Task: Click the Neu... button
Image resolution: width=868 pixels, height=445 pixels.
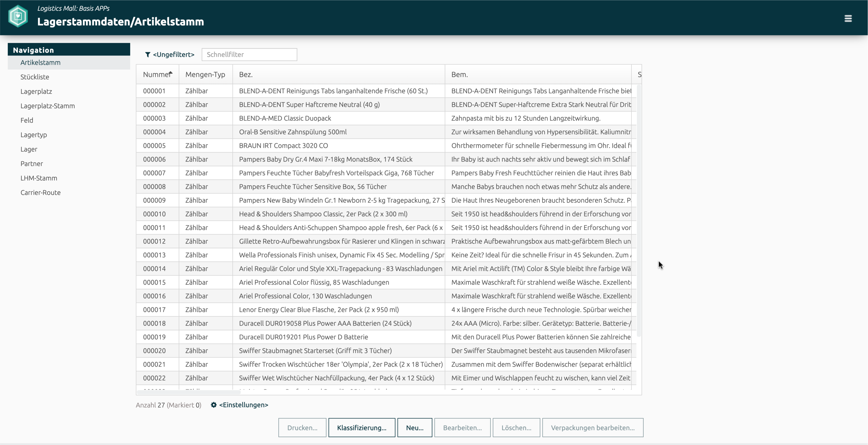Action: (415, 427)
